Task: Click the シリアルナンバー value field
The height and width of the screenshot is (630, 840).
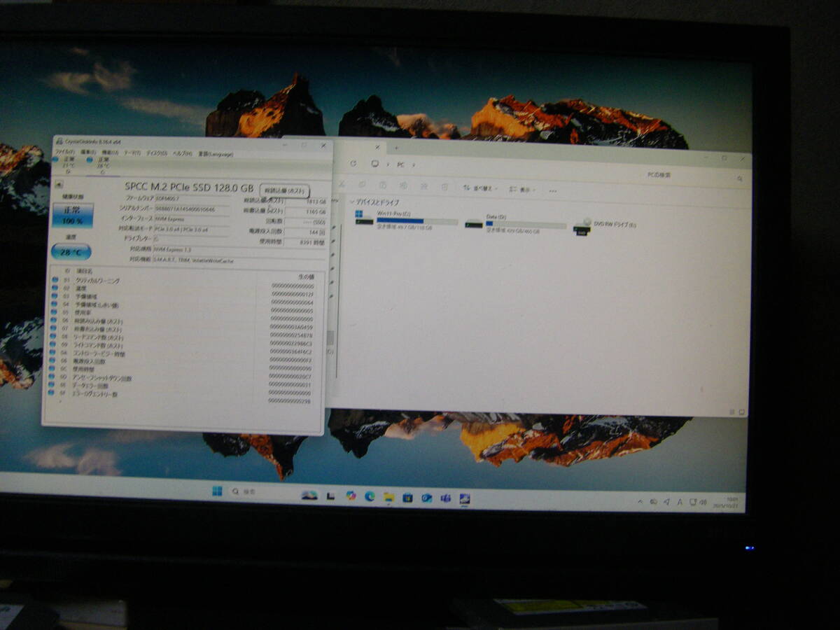Action: (x=192, y=209)
